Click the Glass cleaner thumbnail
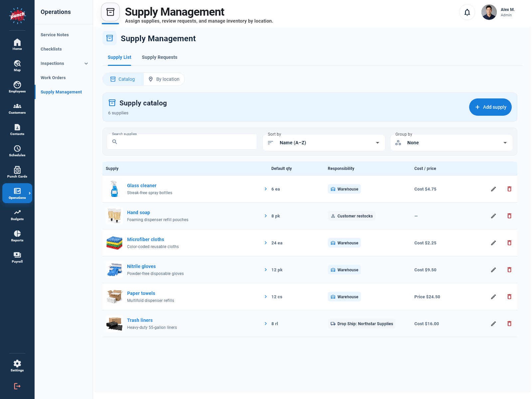Screen dimensions: 532x399 pyautogui.click(x=114, y=189)
